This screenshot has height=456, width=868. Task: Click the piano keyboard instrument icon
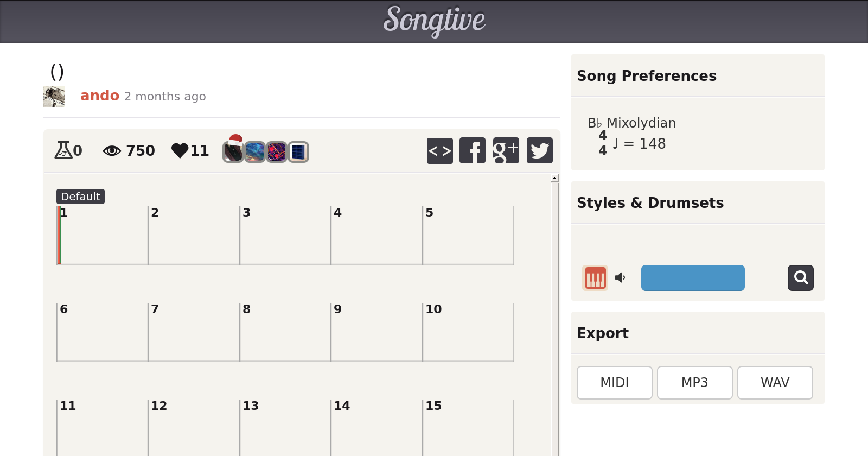pyautogui.click(x=595, y=278)
